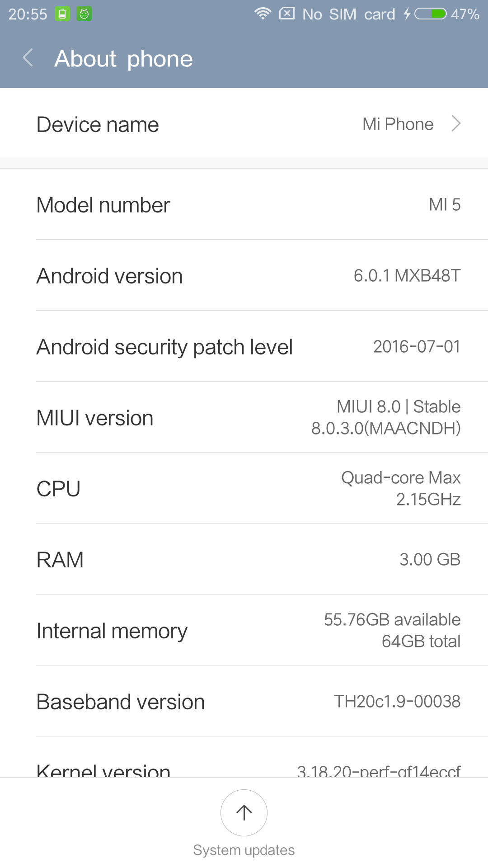This screenshot has height=868, width=488.
Task: Tap the RAM 3.00 GB row
Action: pos(244,560)
